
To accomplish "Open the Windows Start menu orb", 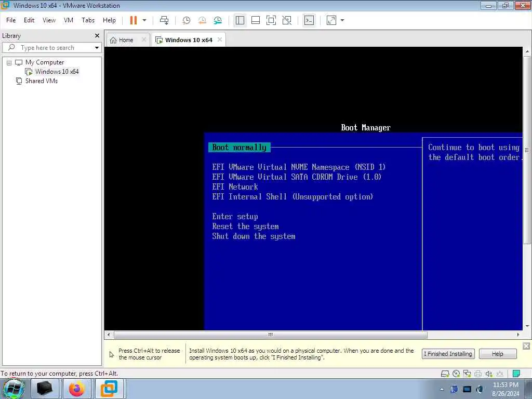I will tap(14, 389).
